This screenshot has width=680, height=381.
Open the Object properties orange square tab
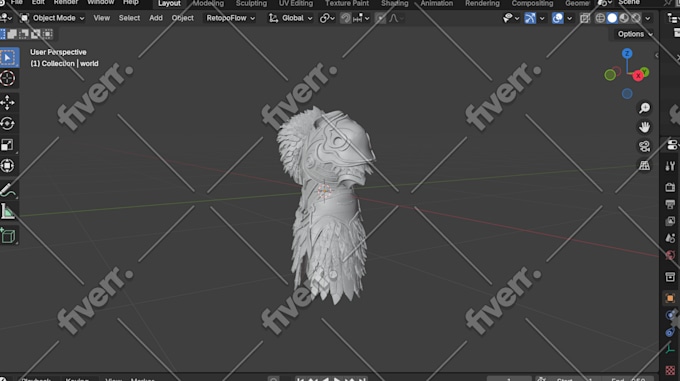coord(670,298)
